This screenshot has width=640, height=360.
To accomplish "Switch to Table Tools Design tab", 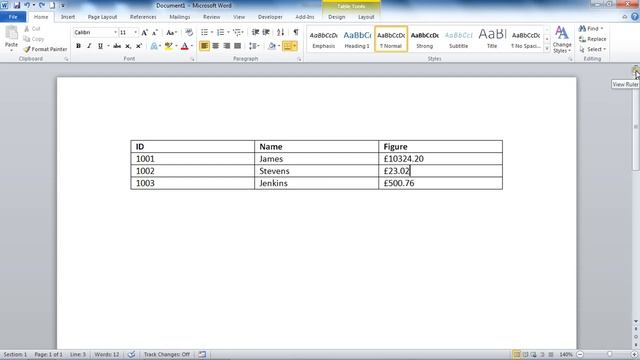I will 337,17.
